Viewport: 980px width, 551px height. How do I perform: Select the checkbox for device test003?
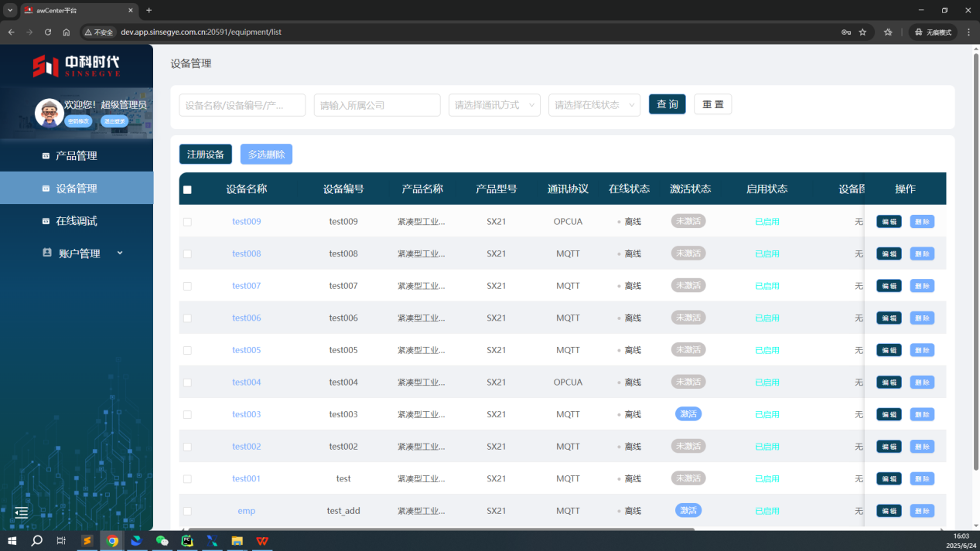[187, 415]
